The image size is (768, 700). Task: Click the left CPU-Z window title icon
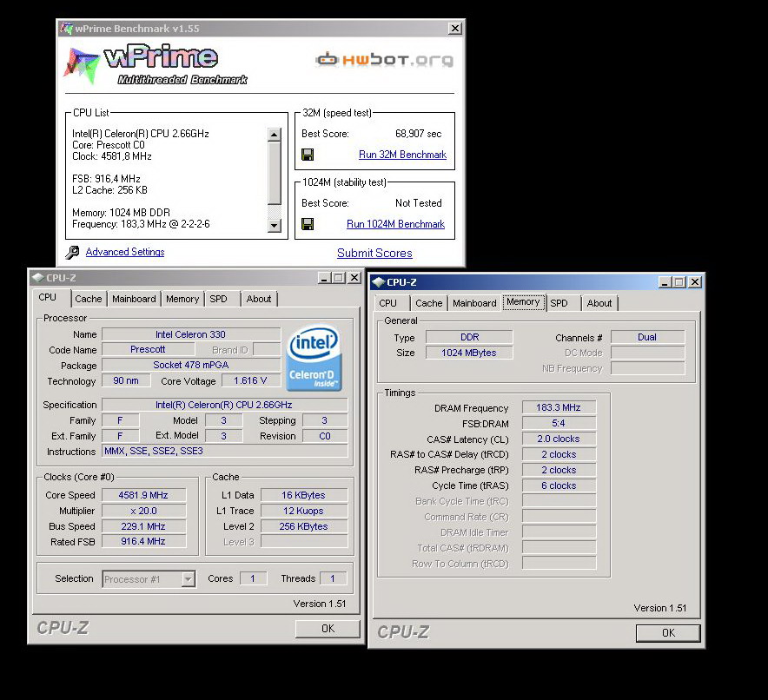coord(37,278)
